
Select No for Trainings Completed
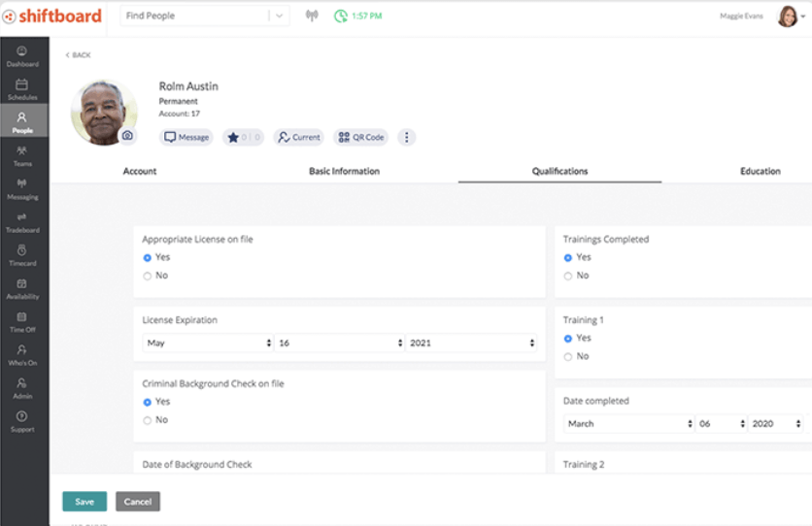tap(568, 276)
